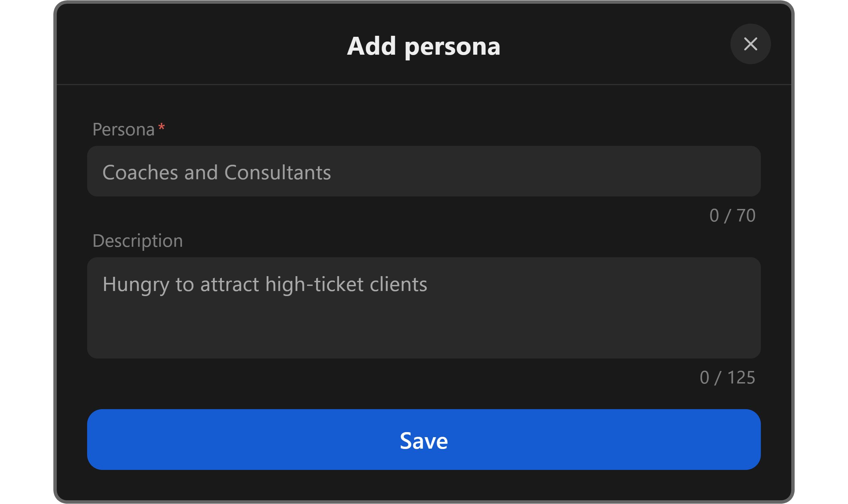
Task: Click the Persona name input field
Action: coord(423,171)
